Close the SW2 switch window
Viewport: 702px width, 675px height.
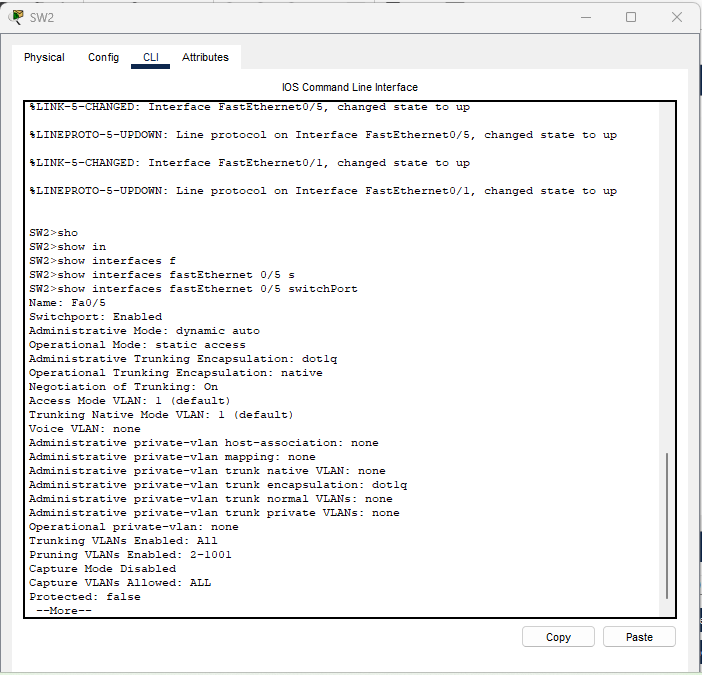coord(678,17)
